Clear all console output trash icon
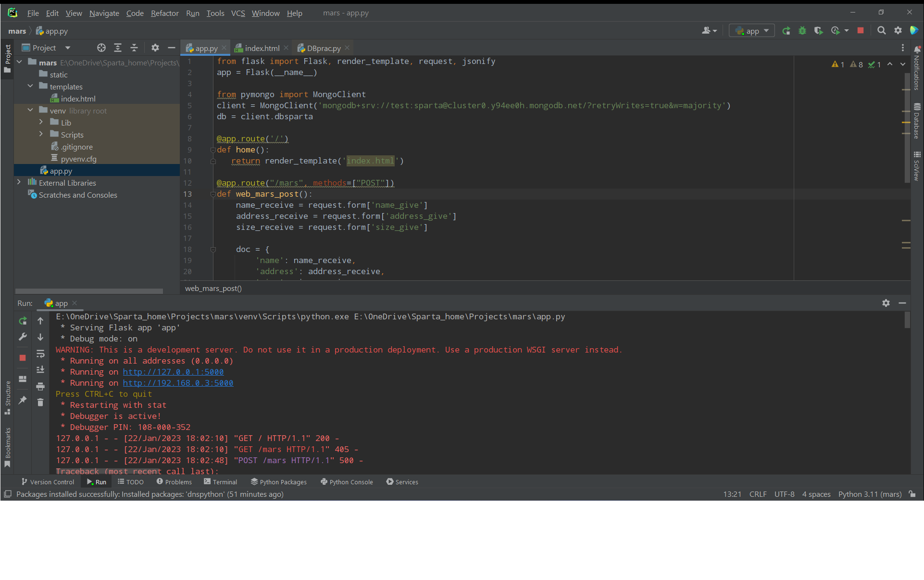 [40, 402]
